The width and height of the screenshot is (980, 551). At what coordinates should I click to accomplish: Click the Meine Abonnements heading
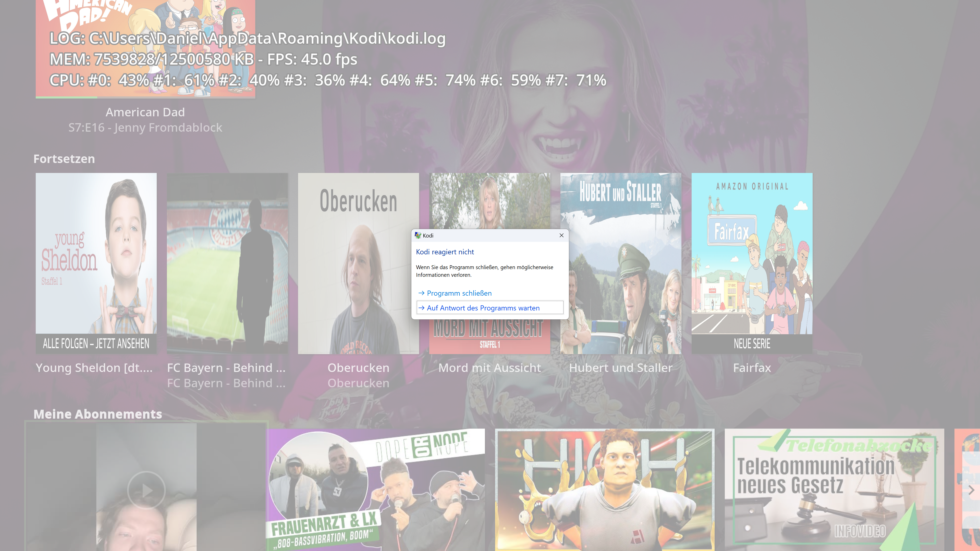pyautogui.click(x=98, y=414)
